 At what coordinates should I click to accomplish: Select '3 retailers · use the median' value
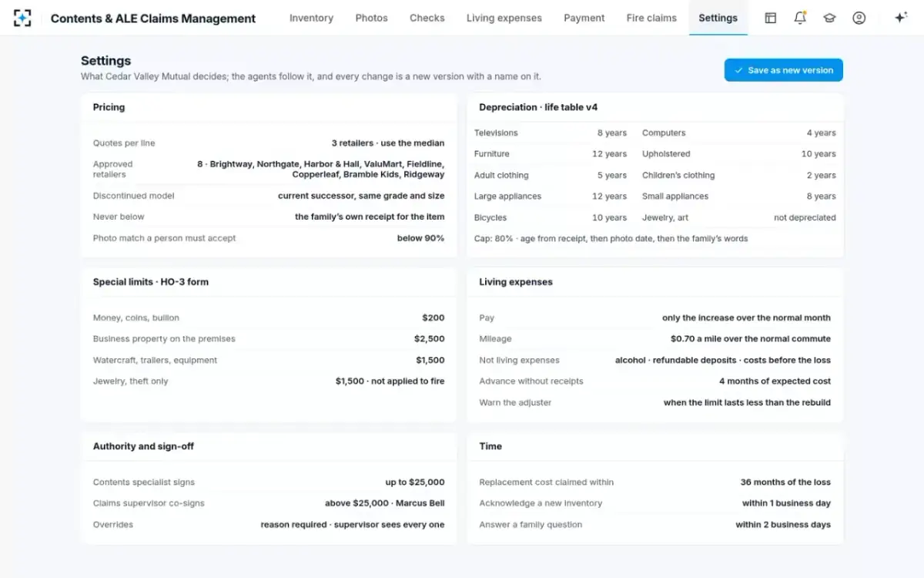(388, 143)
